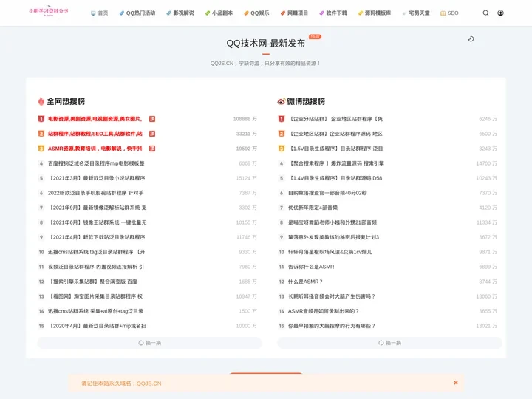This screenshot has width=532, height=399.
Task: Click hot badge after 站群程序 entry
Action: click(152, 134)
